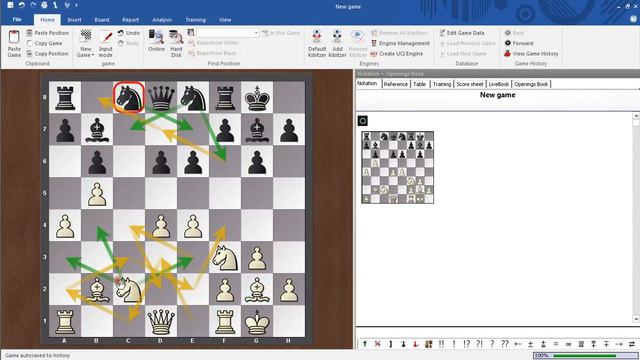The height and width of the screenshot is (360, 640).
Task: Open View Game History
Action: pos(531,53)
